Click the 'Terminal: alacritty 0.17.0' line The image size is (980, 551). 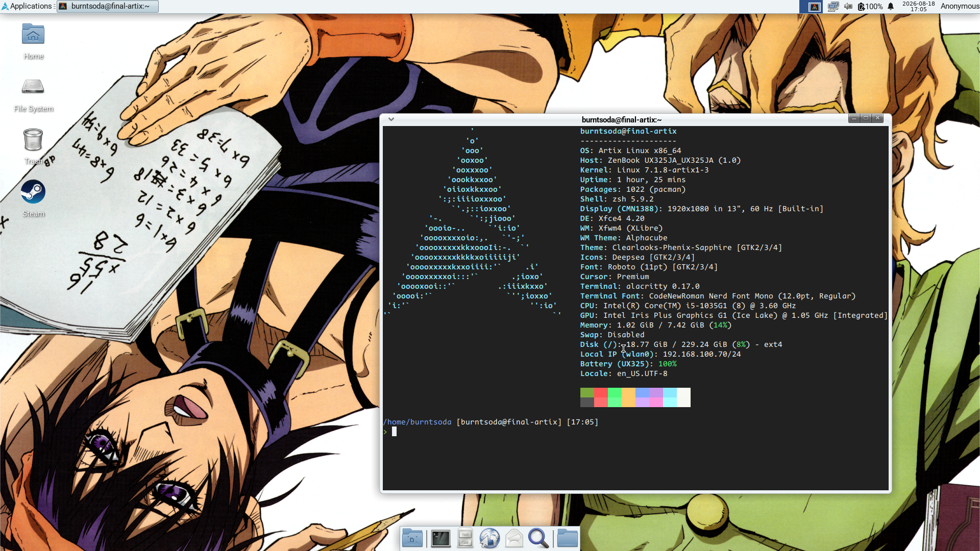pos(640,286)
